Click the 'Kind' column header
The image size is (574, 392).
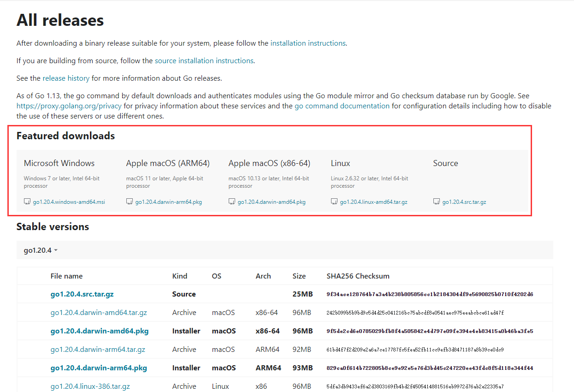tap(180, 276)
